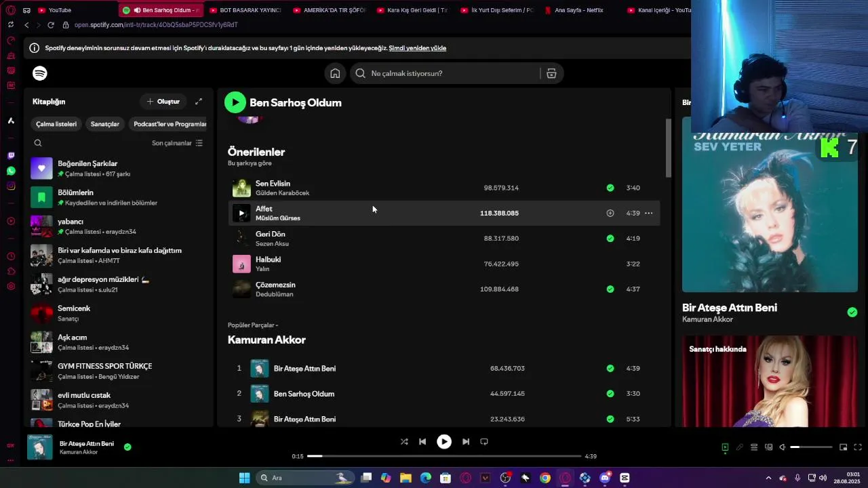Select the Sanatçılar filter
868x488 pixels.
pyautogui.click(x=105, y=124)
